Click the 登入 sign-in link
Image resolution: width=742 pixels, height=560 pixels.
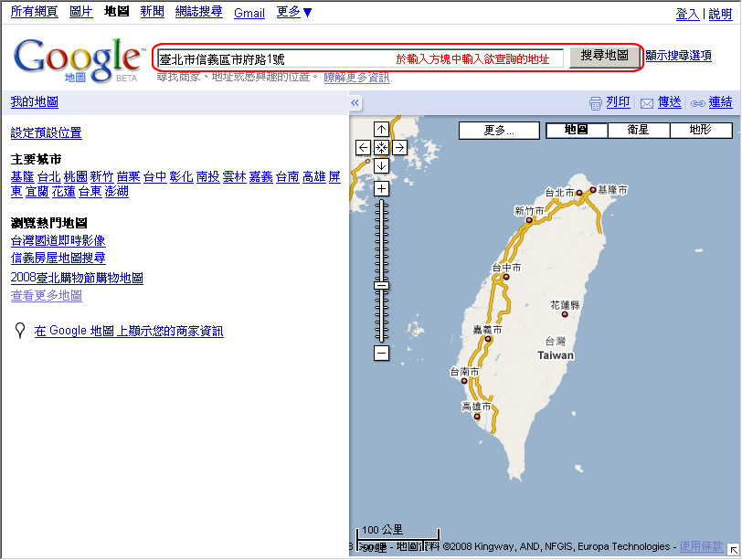pyautogui.click(x=687, y=14)
